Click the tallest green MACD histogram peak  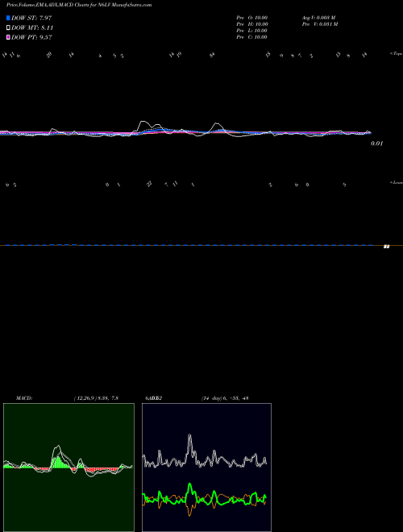58,462
